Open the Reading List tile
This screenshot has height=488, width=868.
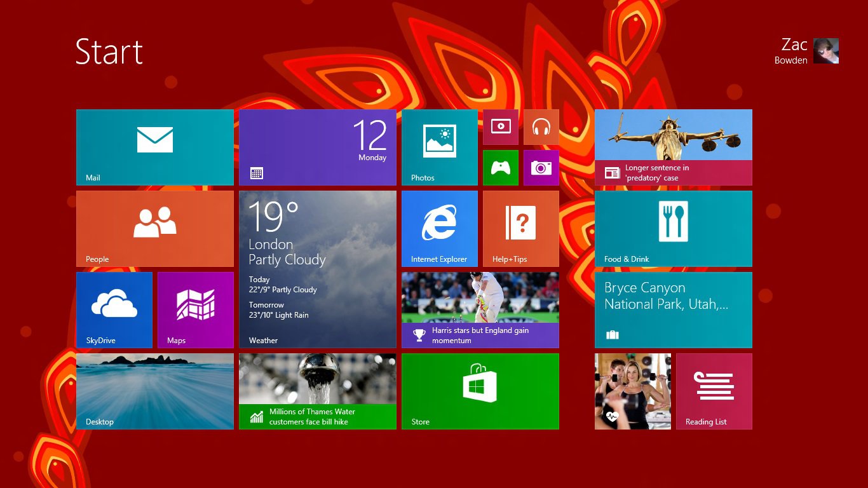pyautogui.click(x=714, y=391)
